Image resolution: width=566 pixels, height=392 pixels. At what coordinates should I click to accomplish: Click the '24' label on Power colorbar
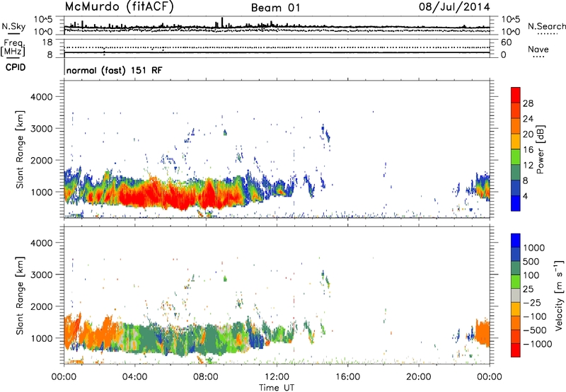528,119
